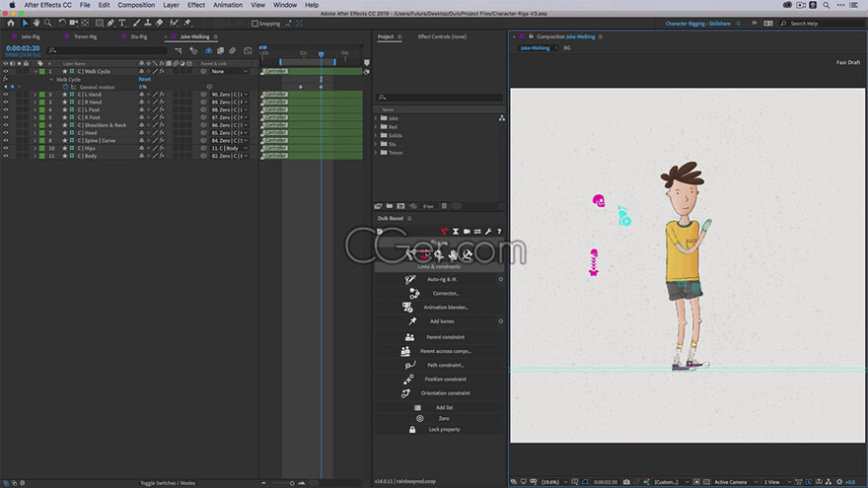Click the Animation blender icon
868x488 pixels.
pyautogui.click(x=408, y=307)
